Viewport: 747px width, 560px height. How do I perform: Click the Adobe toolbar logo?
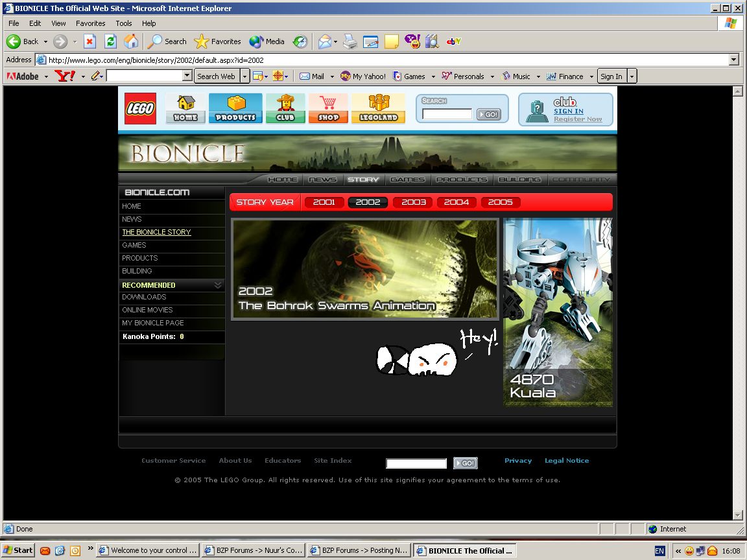coord(23,76)
